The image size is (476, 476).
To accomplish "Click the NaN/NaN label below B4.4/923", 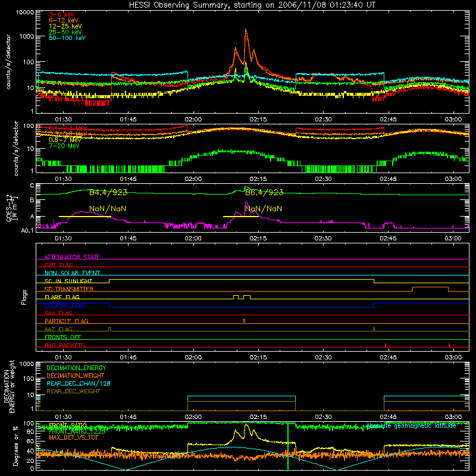I will tap(108, 209).
